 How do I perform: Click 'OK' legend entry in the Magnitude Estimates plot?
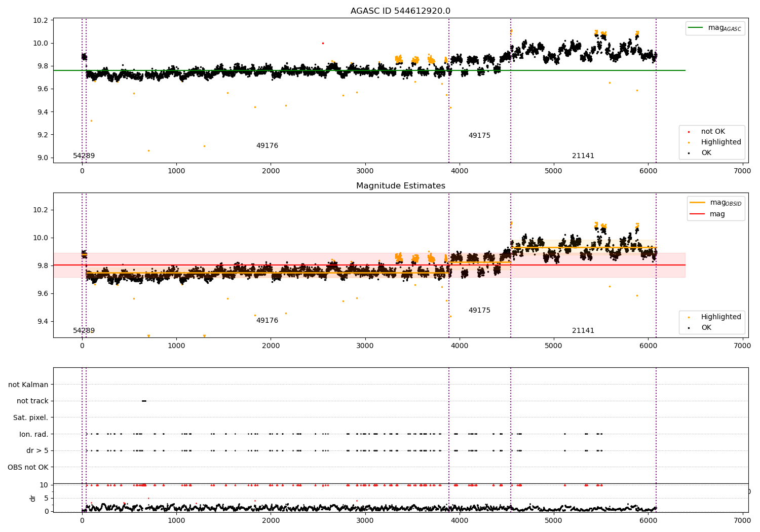[706, 327]
